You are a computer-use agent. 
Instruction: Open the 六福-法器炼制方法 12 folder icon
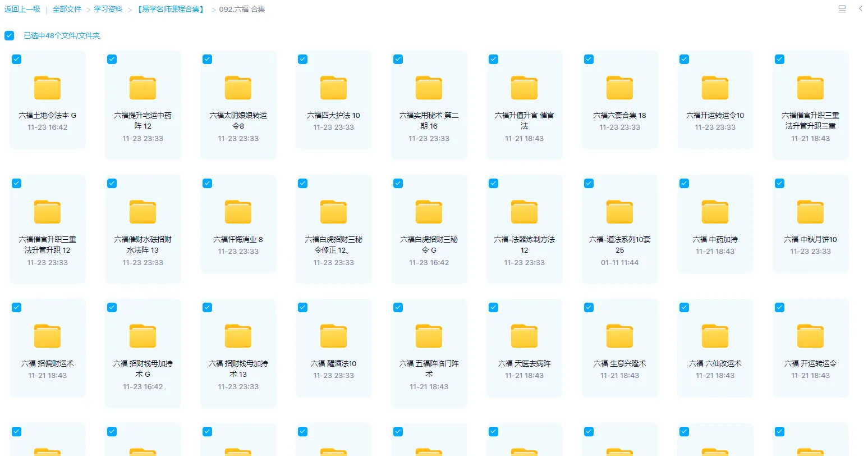525,212
